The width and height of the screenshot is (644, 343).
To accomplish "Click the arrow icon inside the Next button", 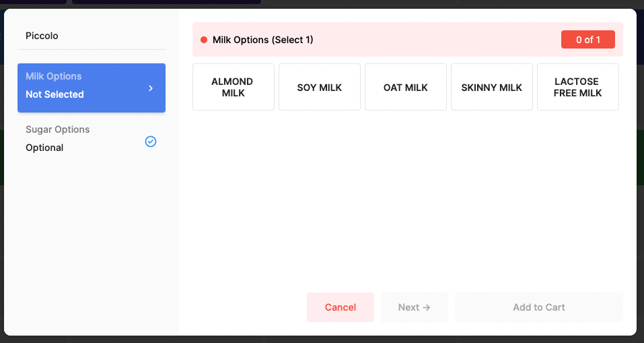I will (426, 307).
